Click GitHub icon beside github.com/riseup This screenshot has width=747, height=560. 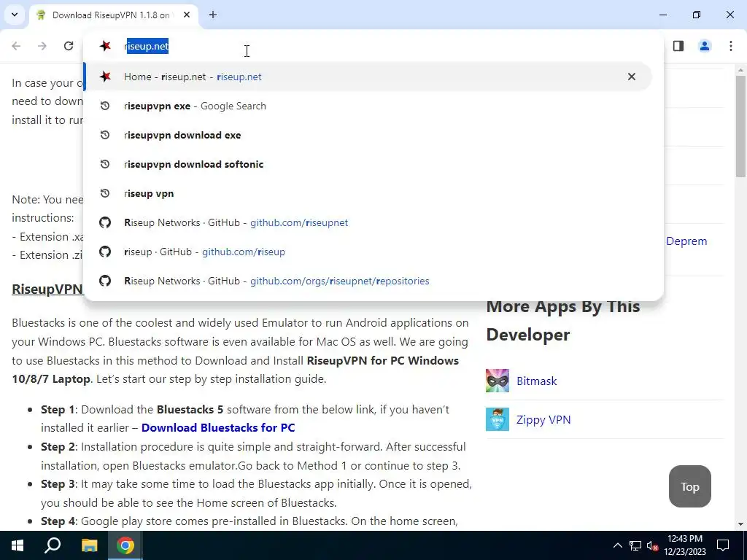tap(105, 252)
